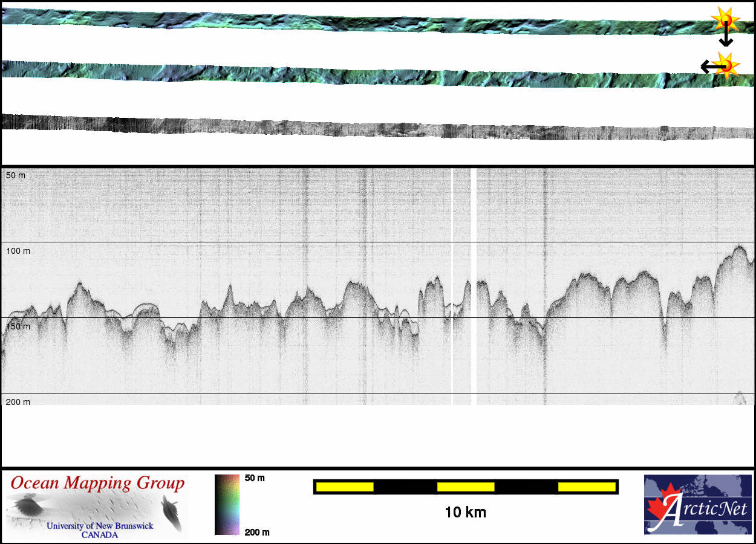This screenshot has width=756, height=544.
Task: Click the 200 m label beside color legend
Action: click(x=256, y=532)
